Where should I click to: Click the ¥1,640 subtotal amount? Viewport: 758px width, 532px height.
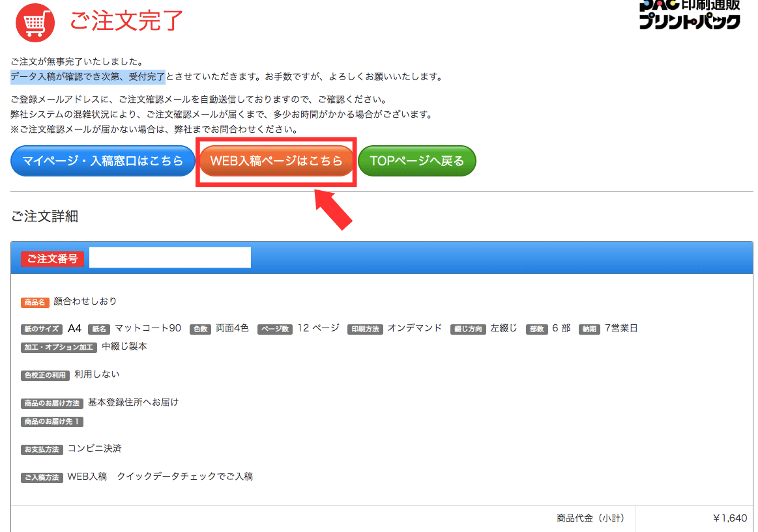(x=730, y=518)
